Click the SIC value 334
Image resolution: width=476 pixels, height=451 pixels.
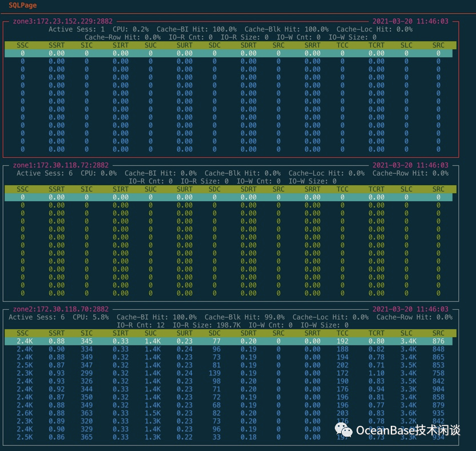click(x=86, y=349)
